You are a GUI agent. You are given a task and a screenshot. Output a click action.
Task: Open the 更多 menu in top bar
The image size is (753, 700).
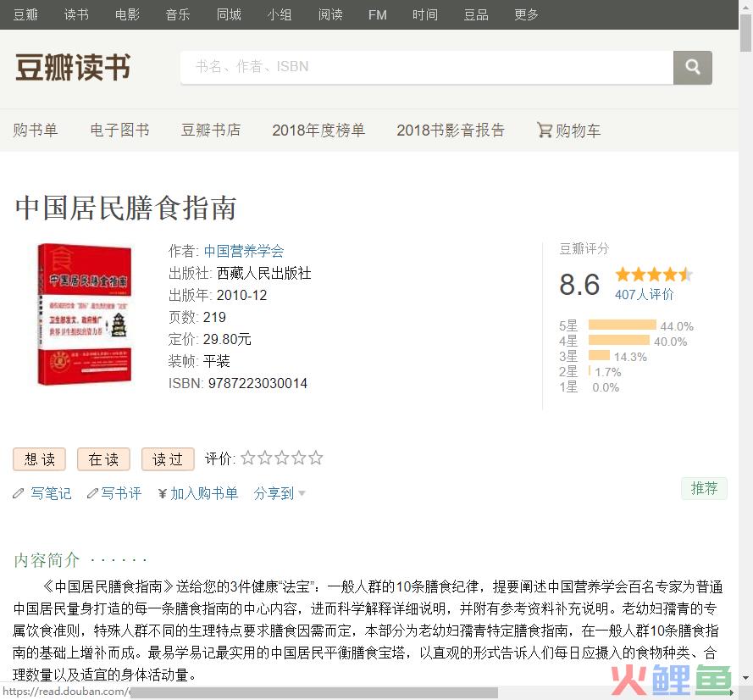tap(526, 15)
